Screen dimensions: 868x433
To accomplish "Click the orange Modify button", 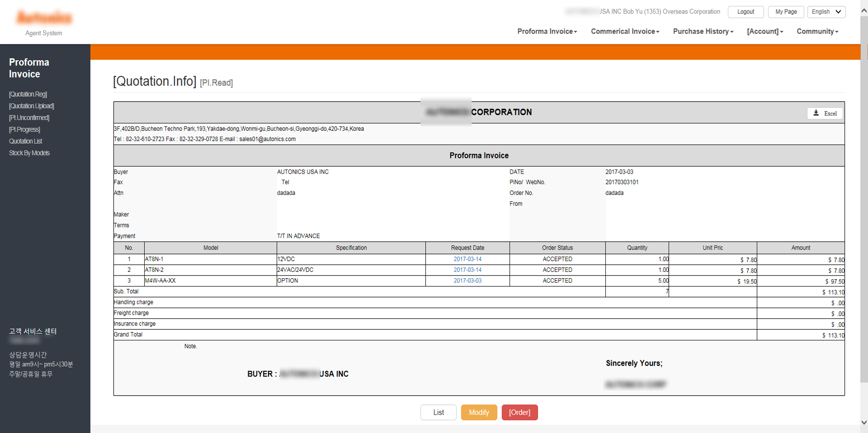I will [x=479, y=412].
